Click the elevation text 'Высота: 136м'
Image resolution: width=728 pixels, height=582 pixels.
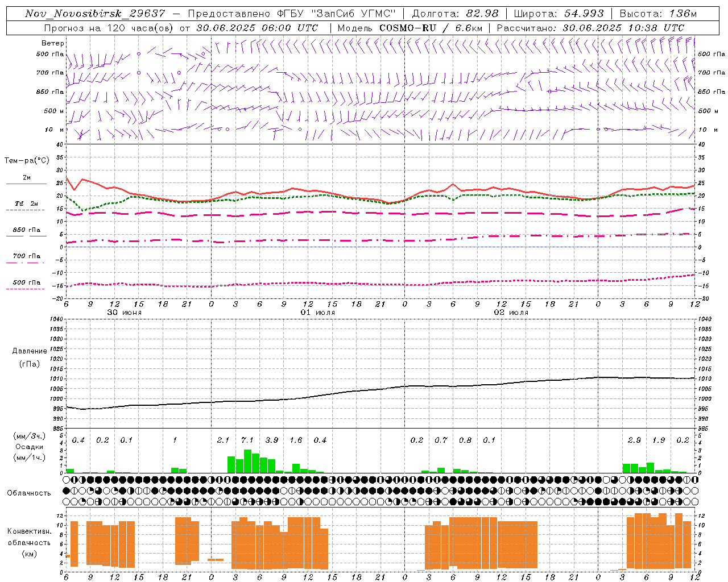tap(658, 14)
